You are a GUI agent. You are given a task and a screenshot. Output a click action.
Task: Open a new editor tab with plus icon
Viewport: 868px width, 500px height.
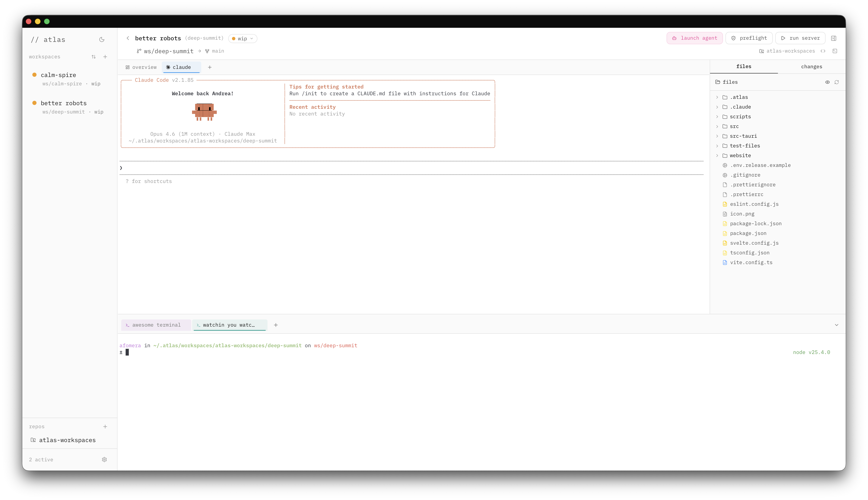click(210, 67)
